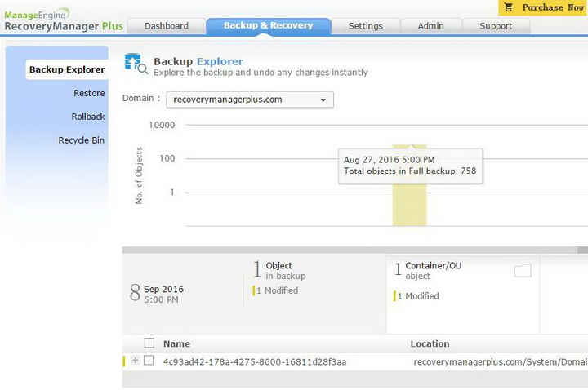Open the Domain dropdown recoverymanagerplus.com
The image size is (588, 390).
tap(250, 100)
